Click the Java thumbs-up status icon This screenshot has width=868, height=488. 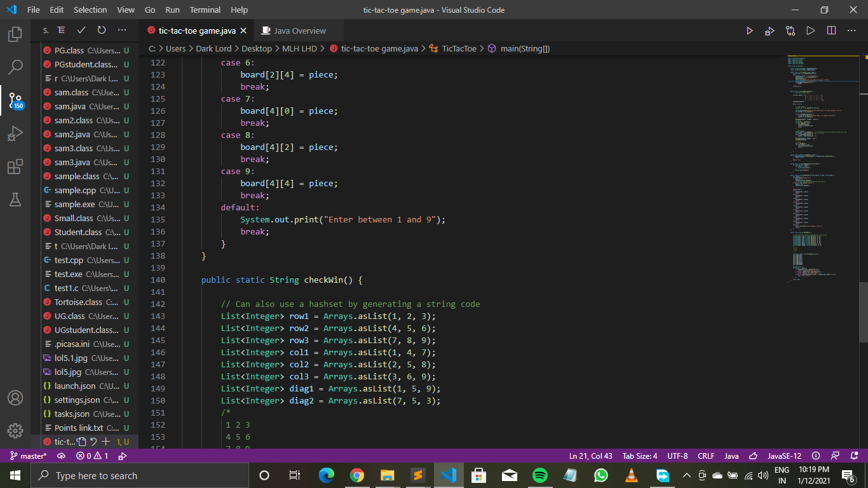pyautogui.click(x=753, y=456)
